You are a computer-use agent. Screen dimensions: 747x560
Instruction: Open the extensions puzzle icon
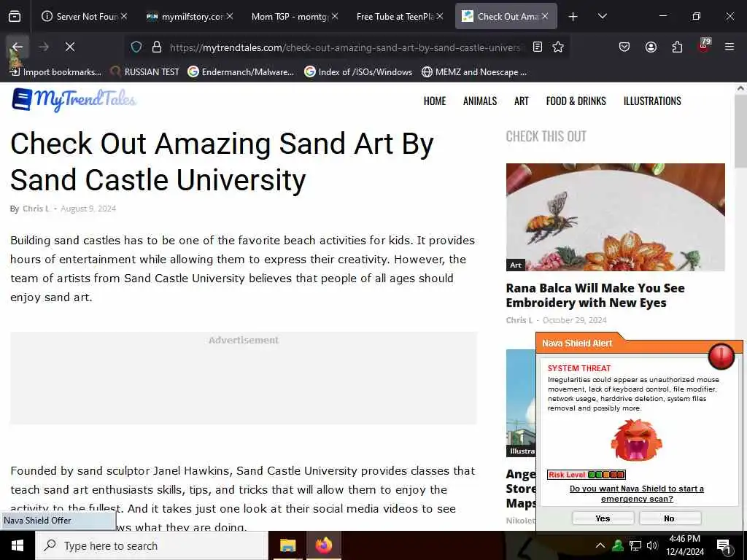coord(677,47)
